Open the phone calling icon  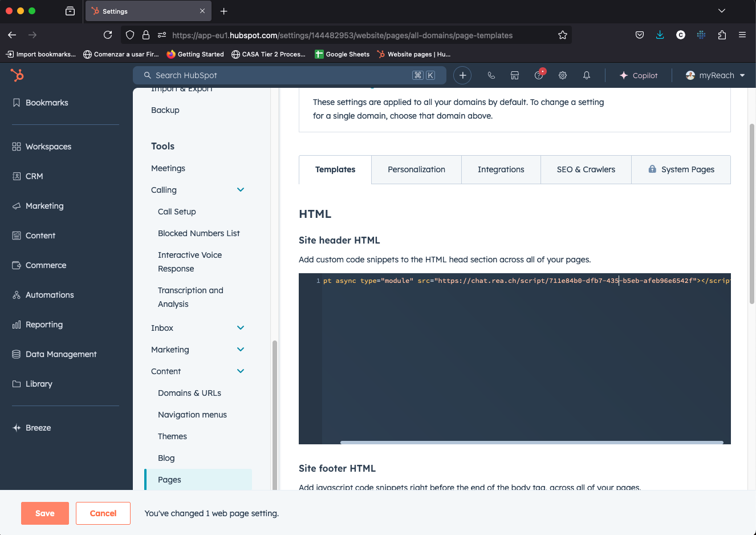(491, 75)
